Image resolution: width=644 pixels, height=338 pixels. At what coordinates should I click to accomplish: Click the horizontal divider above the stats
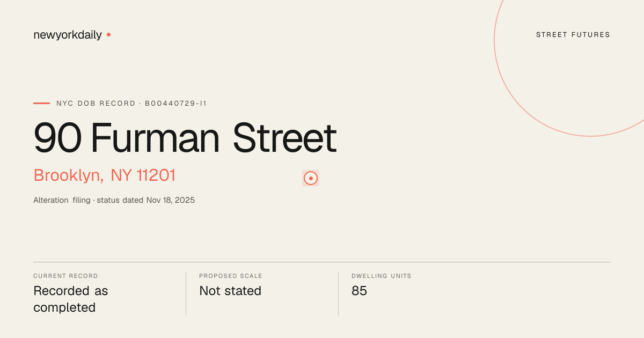point(322,262)
